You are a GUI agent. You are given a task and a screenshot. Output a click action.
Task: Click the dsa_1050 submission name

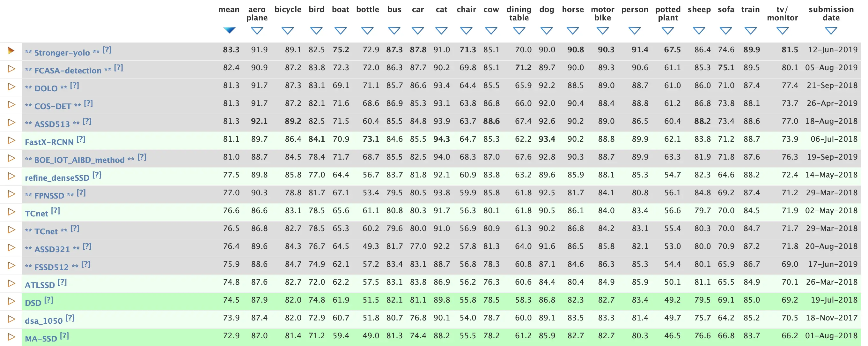(x=44, y=321)
